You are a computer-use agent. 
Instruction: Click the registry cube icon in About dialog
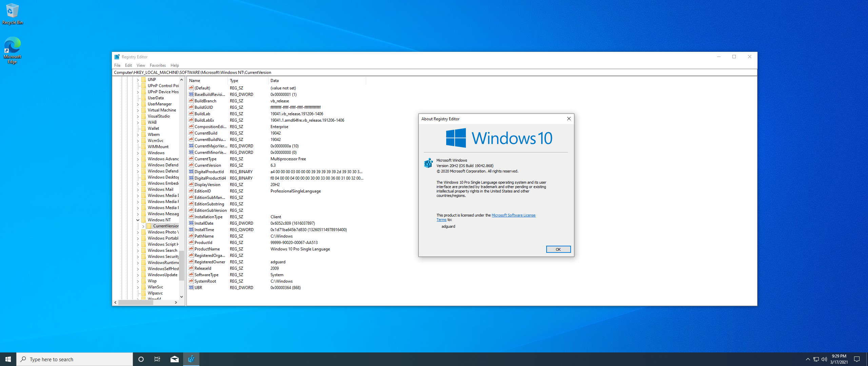point(429,163)
